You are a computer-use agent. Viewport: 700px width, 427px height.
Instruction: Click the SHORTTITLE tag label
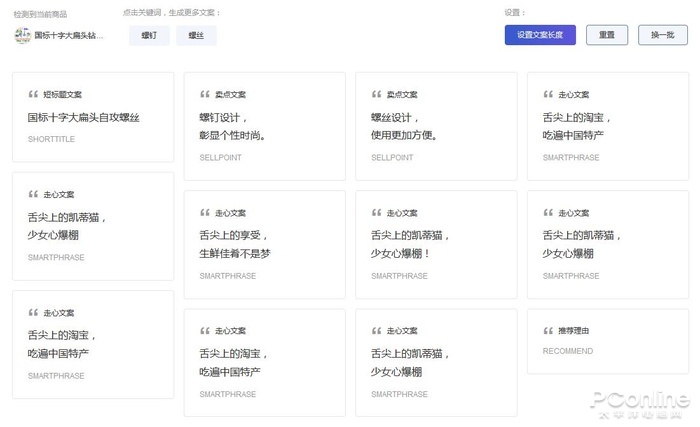(x=51, y=139)
